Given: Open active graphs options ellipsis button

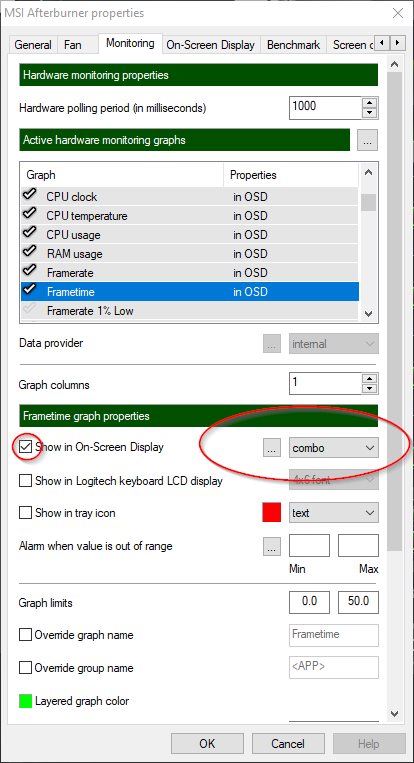Looking at the screenshot, I should (x=368, y=141).
